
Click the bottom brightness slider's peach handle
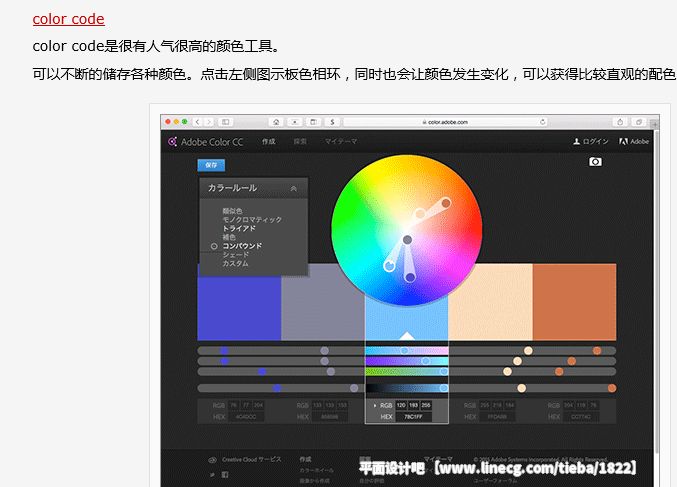(522, 388)
